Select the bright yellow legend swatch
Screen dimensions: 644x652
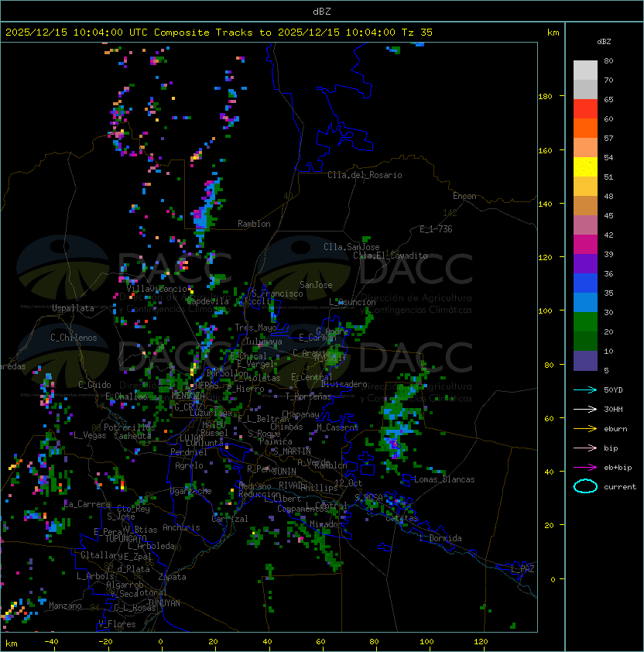tap(585, 167)
